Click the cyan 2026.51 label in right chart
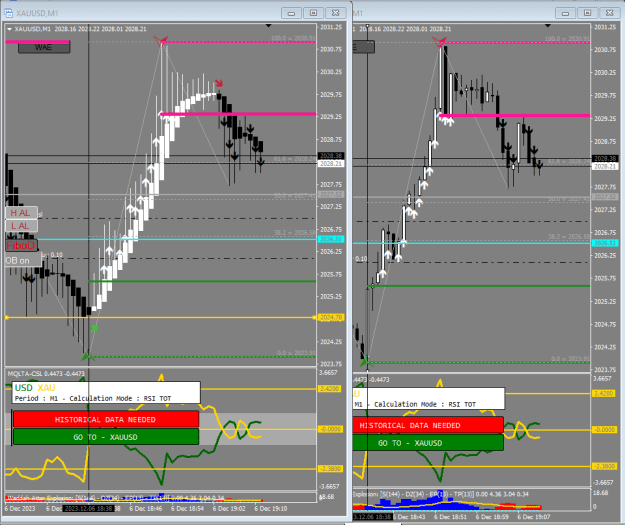625x525 pixels. tap(605, 243)
